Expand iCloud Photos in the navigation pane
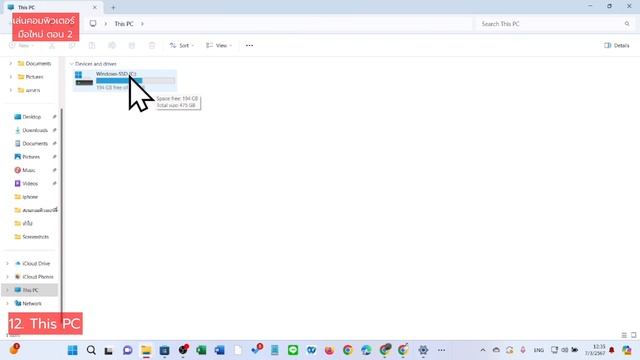The width and height of the screenshot is (640, 360). tap(7, 277)
